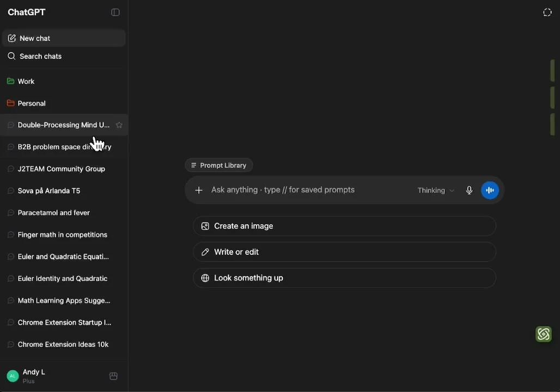The image size is (560, 392).
Task: Open Finger math in competitions chat
Action: 64,235
